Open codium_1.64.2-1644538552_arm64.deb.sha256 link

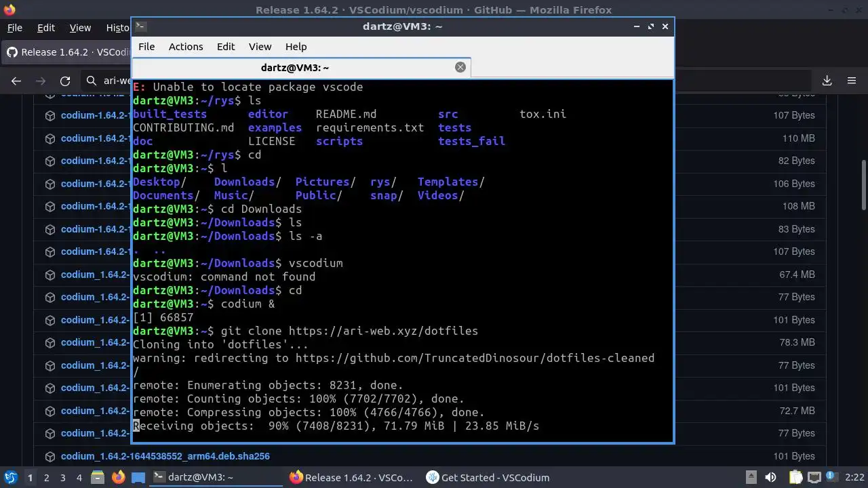[165, 456]
